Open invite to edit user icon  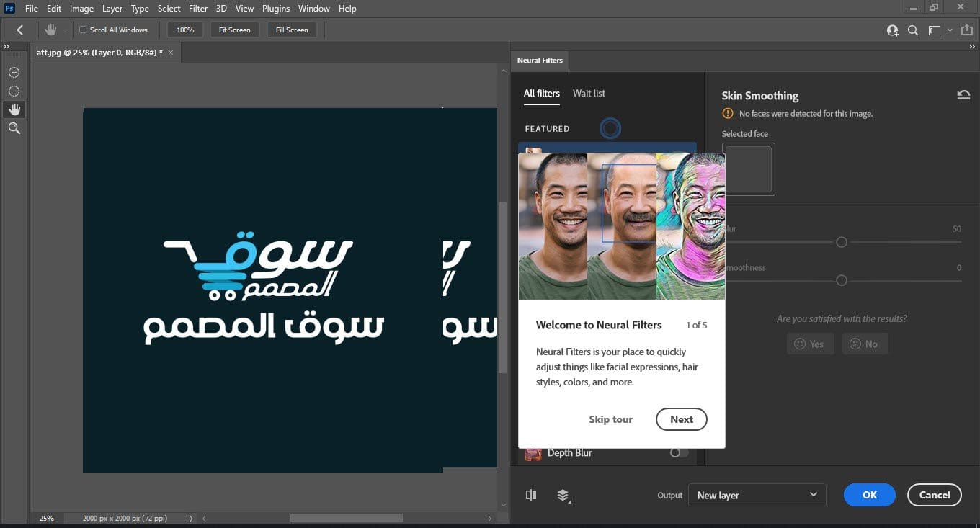pyautogui.click(x=893, y=30)
